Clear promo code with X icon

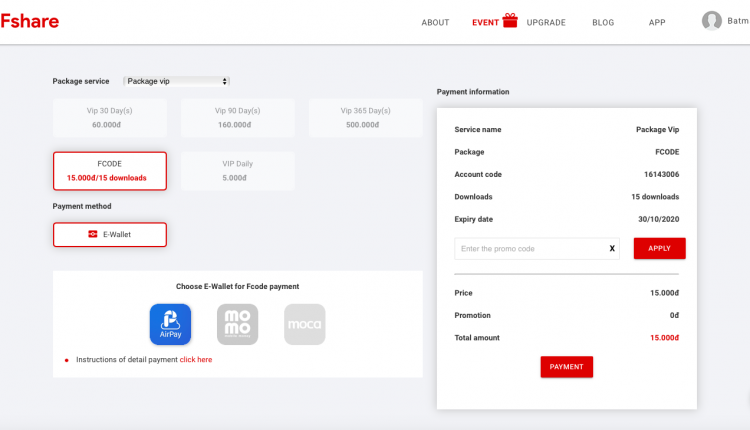612,248
